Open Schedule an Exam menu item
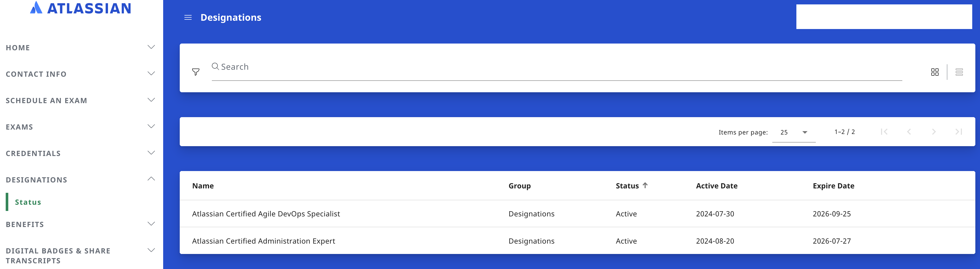This screenshot has width=980, height=269. [x=46, y=101]
